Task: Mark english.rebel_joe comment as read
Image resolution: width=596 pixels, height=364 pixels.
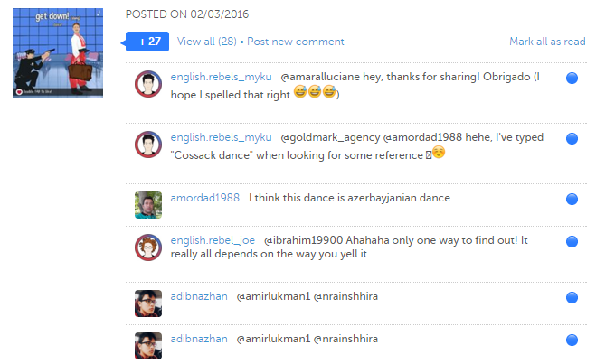Action: coord(572,241)
